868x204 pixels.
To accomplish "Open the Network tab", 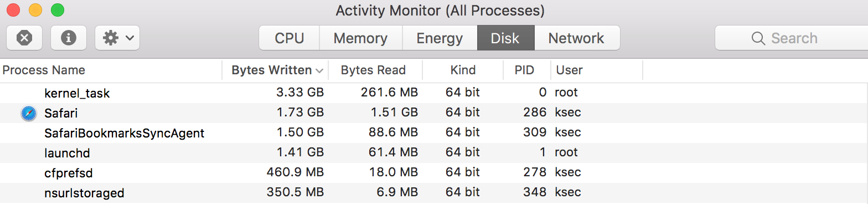I will point(576,38).
